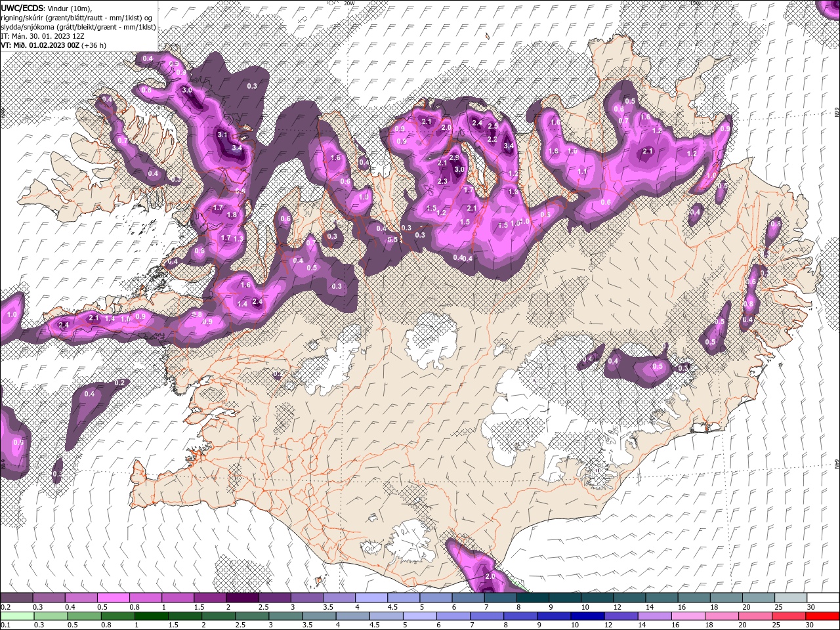The height and width of the screenshot is (630, 840).
Task: Click the '15W' longitude label
Action: coord(696,3)
